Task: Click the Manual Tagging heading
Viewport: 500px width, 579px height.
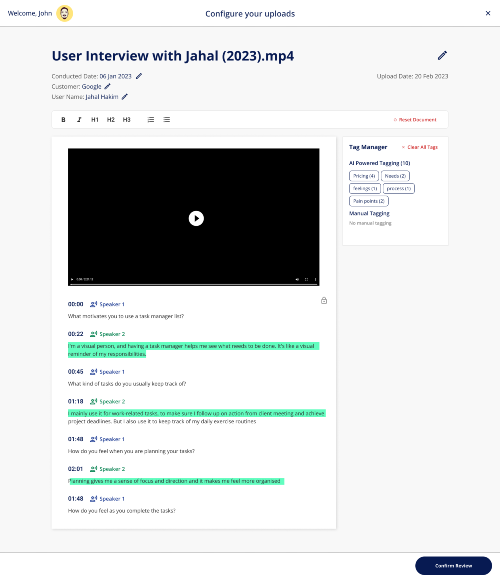Action: (x=369, y=213)
